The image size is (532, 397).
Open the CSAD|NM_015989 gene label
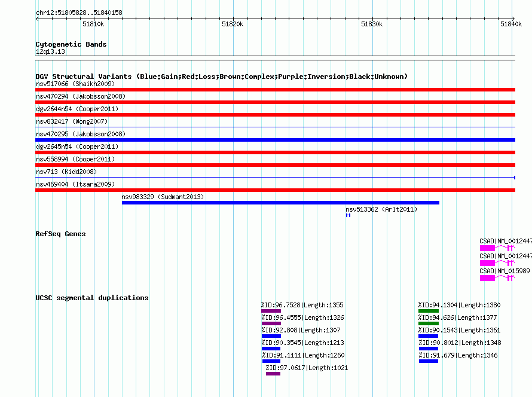click(x=505, y=271)
